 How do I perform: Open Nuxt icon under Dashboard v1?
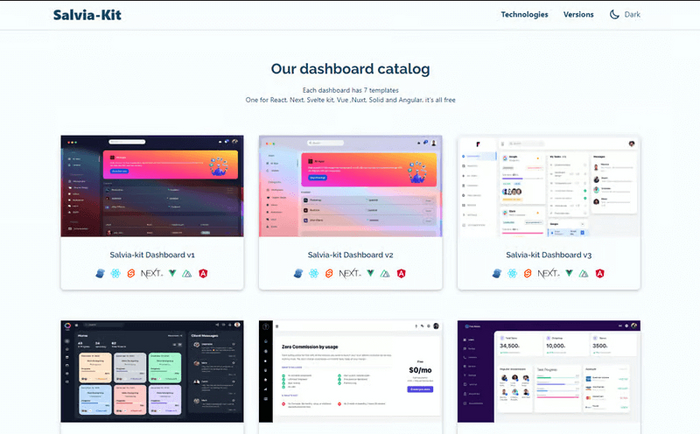tap(187, 274)
